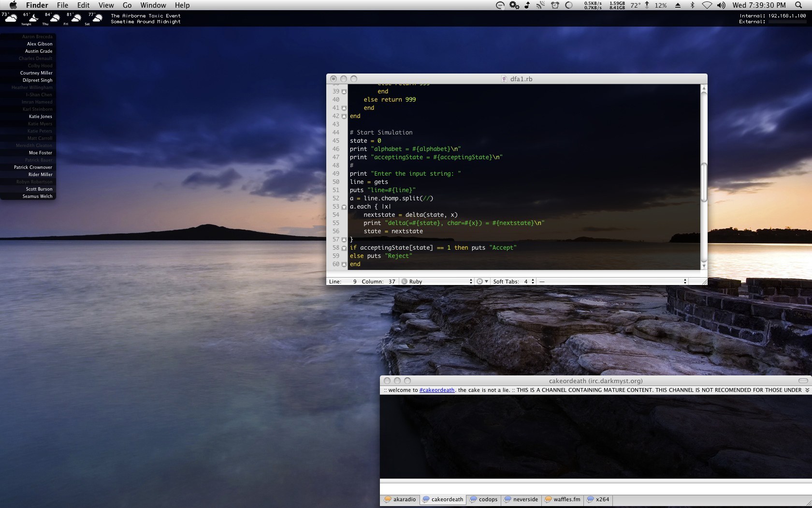Switch to the codops tab
The image size is (812, 508).
click(x=483, y=499)
